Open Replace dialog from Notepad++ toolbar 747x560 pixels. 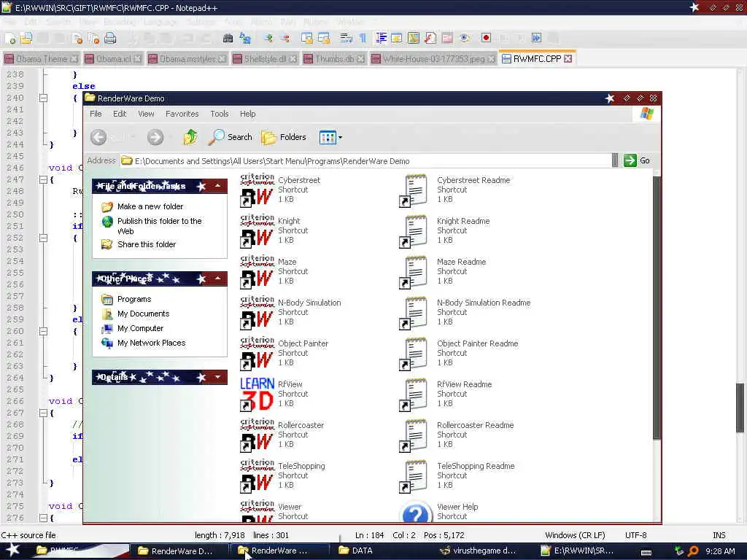coord(245,38)
